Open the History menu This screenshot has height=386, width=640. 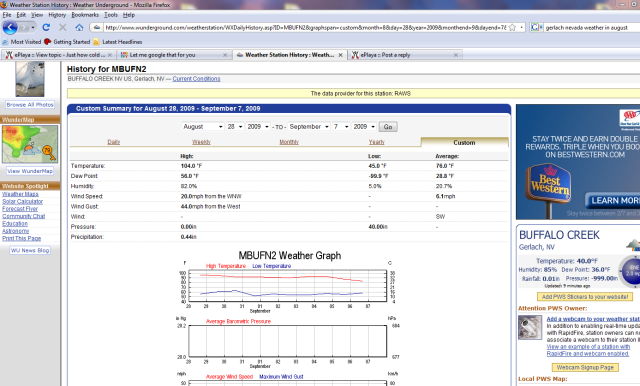click(57, 15)
